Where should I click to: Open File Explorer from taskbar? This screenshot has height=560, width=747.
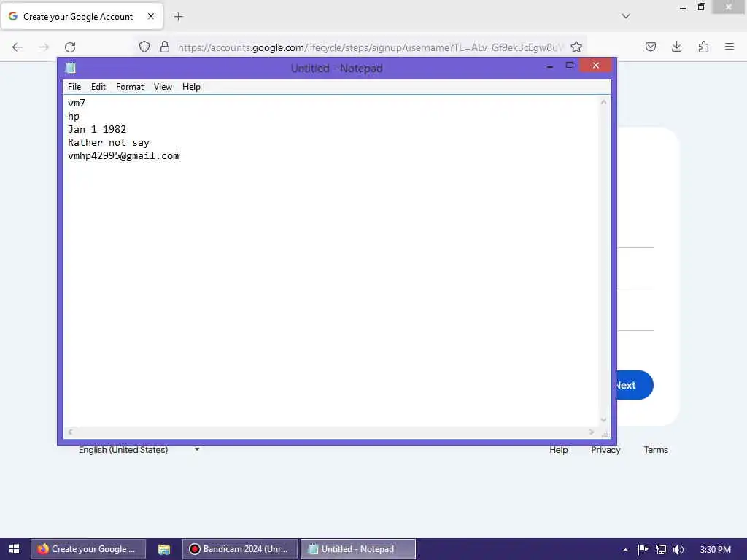(x=164, y=549)
